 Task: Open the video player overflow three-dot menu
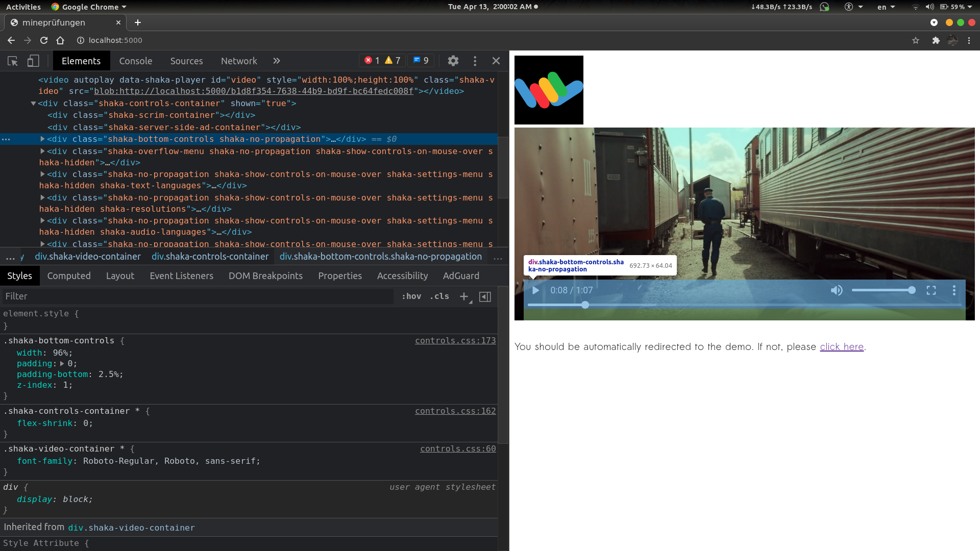(954, 290)
